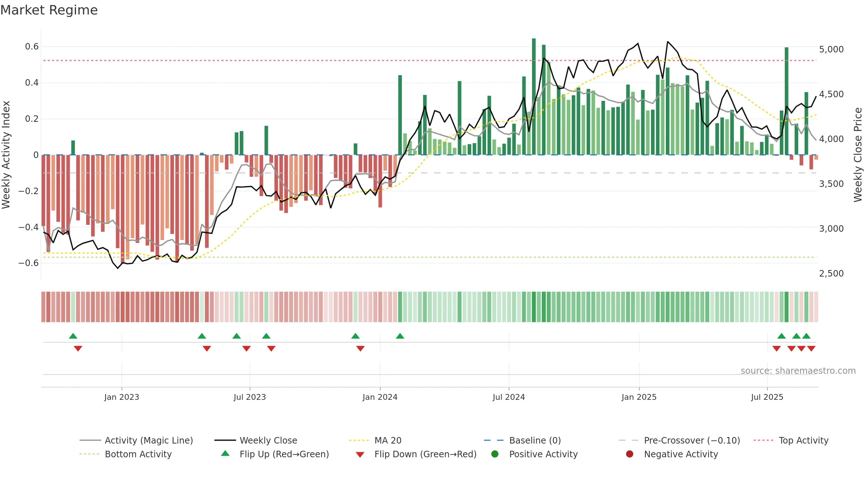868x488 pixels.
Task: Click the Weekly Activity Index axis title
Action: [6, 155]
